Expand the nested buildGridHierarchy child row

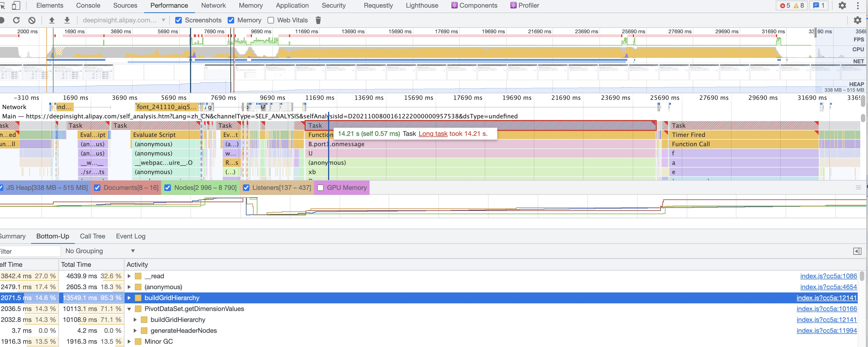pos(135,320)
